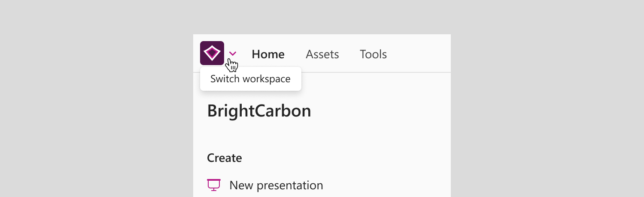Click the pink projector-screen icon
The height and width of the screenshot is (197, 644).
tap(214, 185)
